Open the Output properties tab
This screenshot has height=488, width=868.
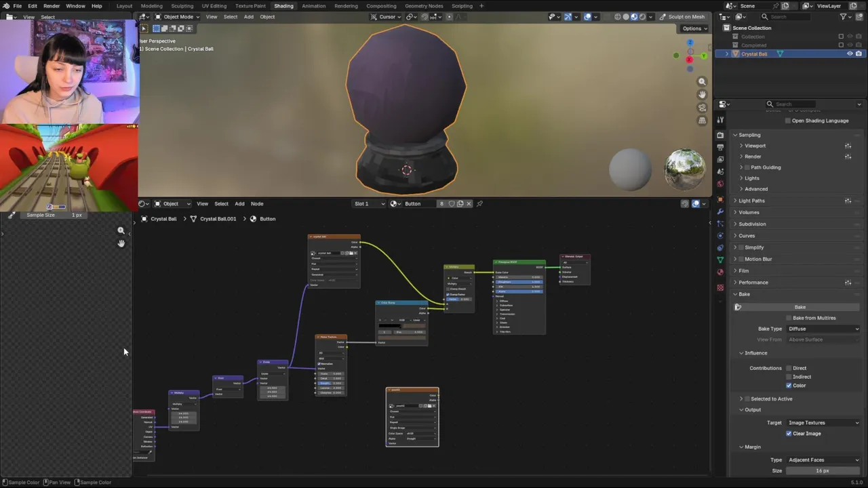click(720, 147)
